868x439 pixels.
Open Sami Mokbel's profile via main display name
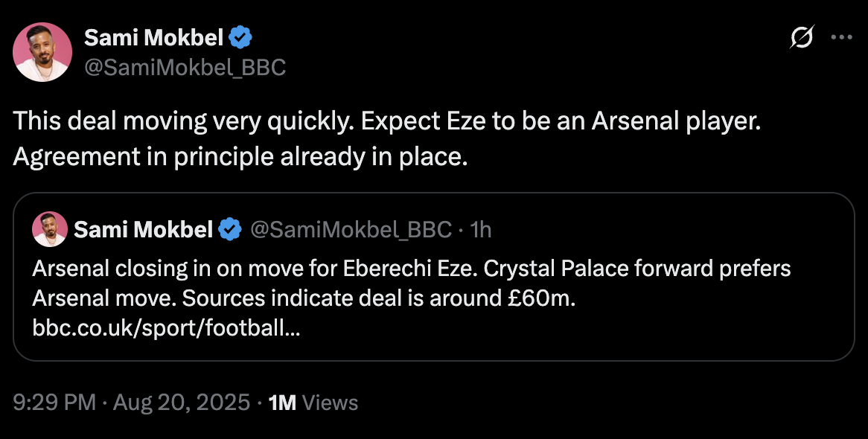pos(153,36)
